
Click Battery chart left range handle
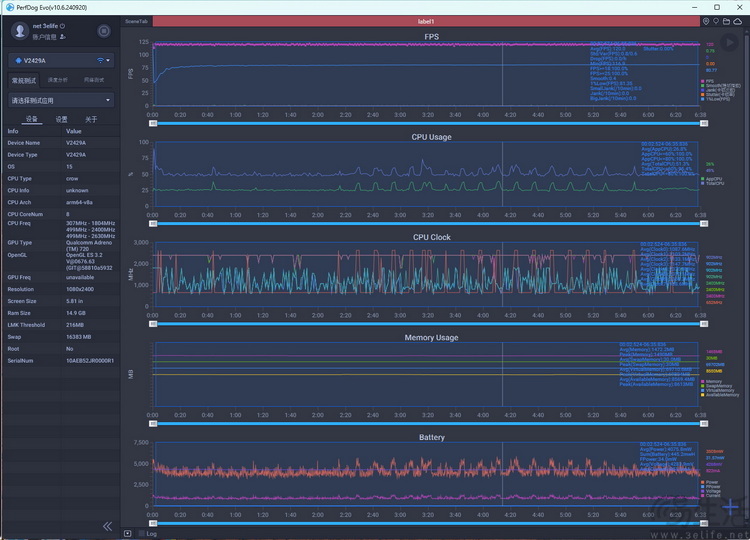153,524
